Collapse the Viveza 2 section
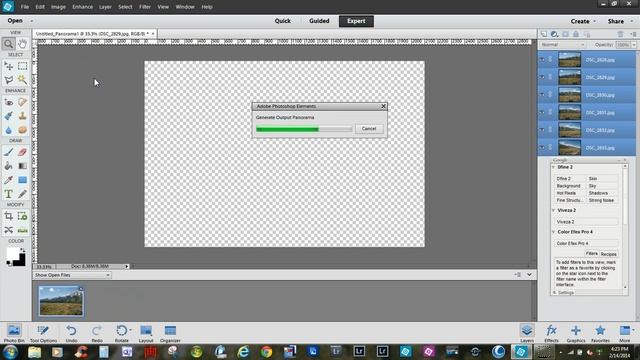Viewport: 640px width, 360px height. [554, 210]
